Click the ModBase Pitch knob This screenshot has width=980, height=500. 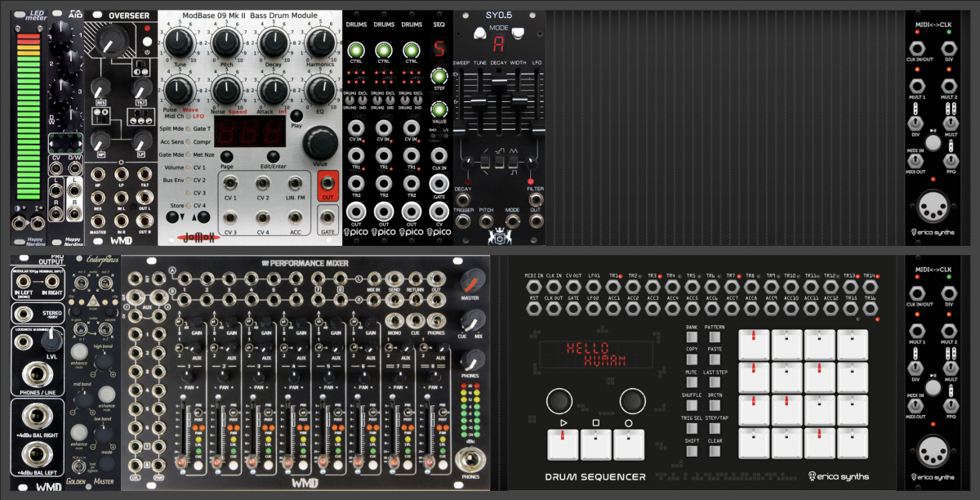point(225,42)
